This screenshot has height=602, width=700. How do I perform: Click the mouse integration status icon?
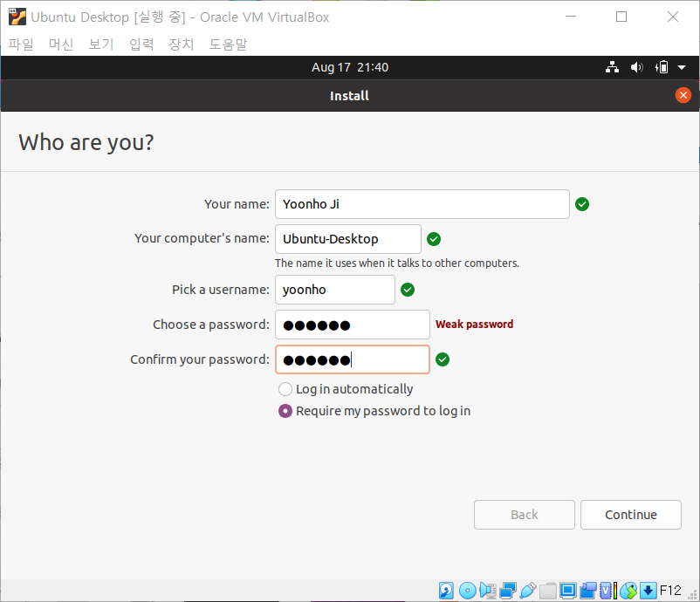[628, 591]
